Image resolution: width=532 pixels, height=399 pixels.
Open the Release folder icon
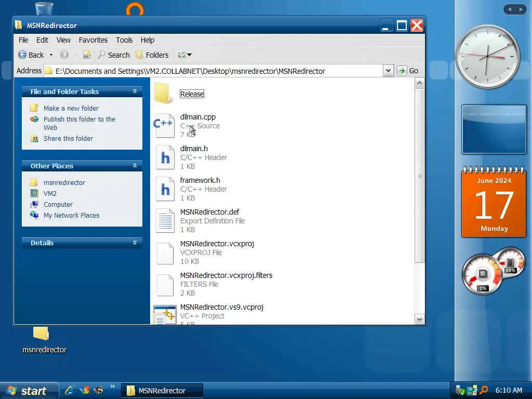163,92
